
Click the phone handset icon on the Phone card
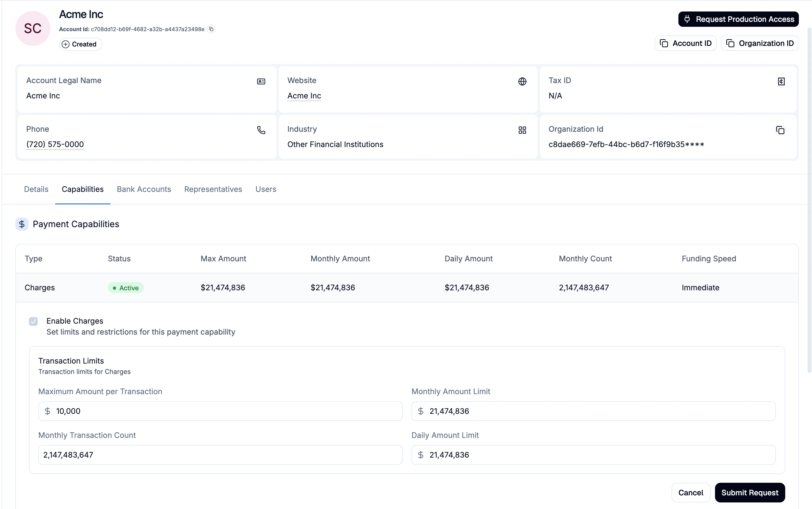[261, 130]
